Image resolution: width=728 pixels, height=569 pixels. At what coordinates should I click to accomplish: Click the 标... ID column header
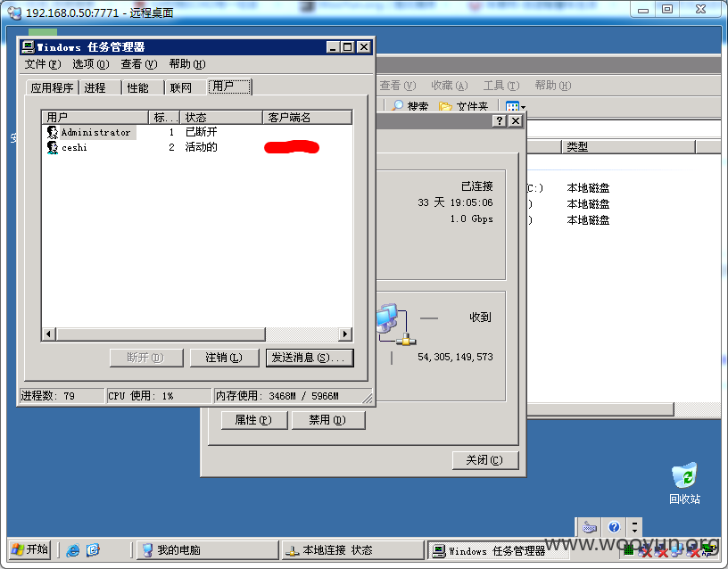[x=164, y=118]
